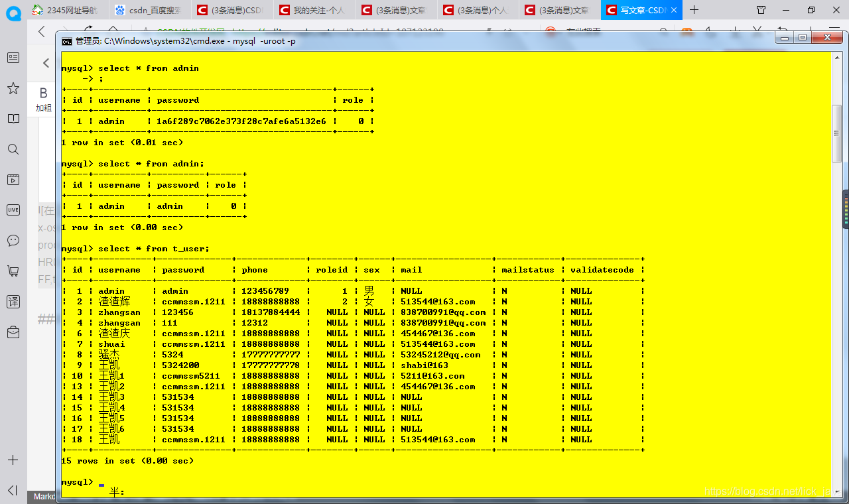The image size is (849, 504).
Task: Click the mail cell shabi@163
Action: (x=424, y=365)
